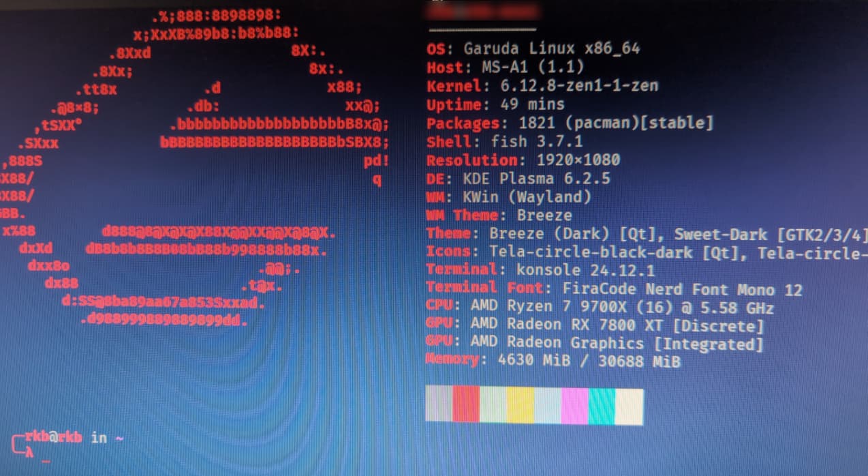Click the cream white color block

click(x=630, y=407)
